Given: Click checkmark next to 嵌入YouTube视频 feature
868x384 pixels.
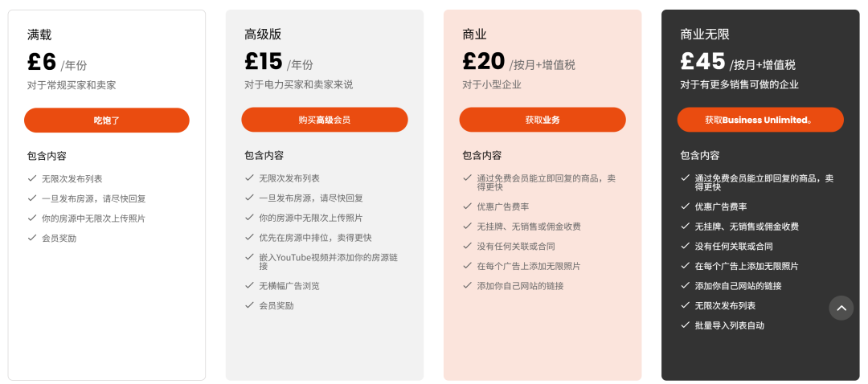Looking at the screenshot, I should pos(250,257).
